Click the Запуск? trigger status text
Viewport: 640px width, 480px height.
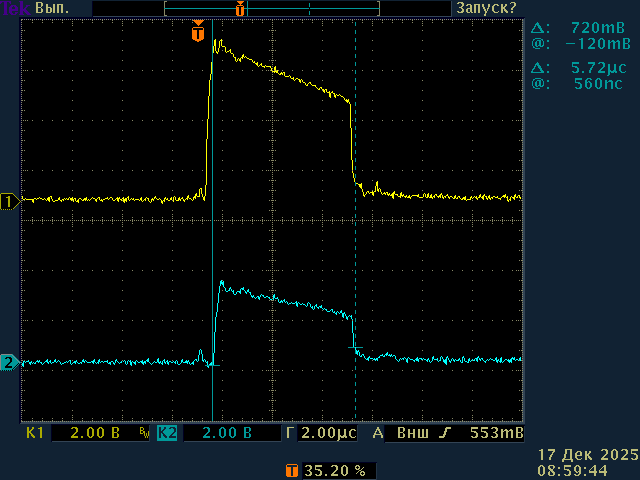487,8
